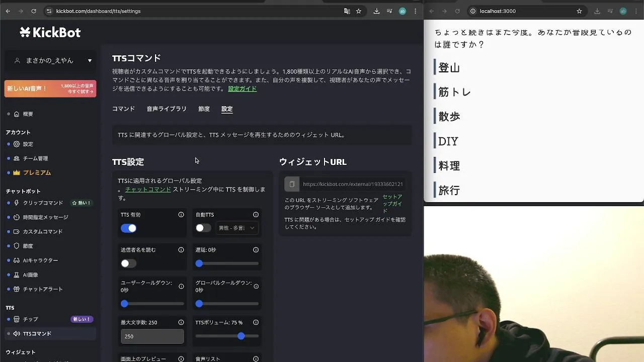Open downloads in kickbot browser window
This screenshot has width=644, height=362.
tap(376, 11)
